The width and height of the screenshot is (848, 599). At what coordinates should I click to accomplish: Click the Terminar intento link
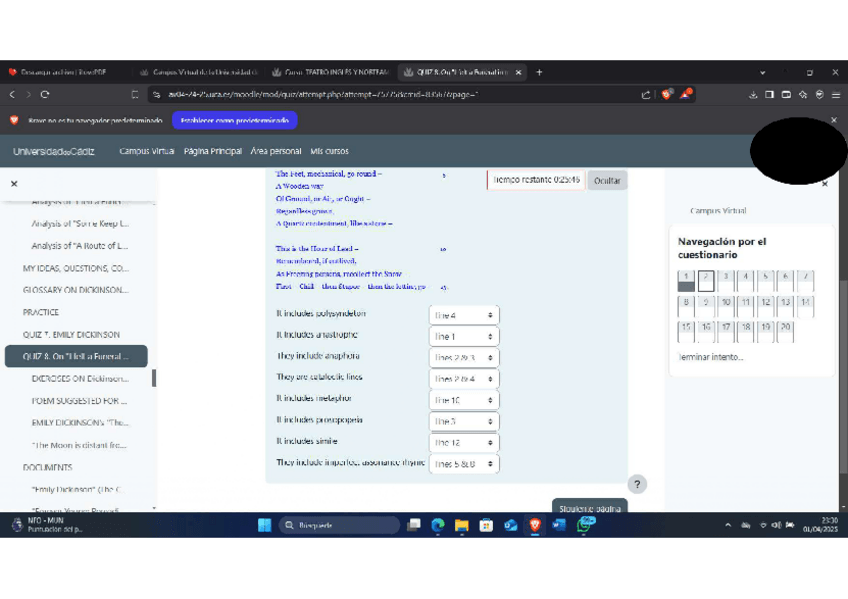[x=711, y=357]
